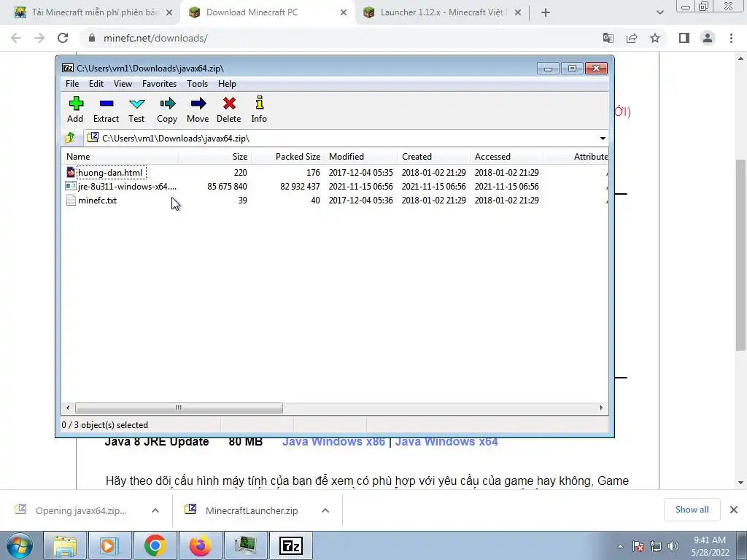
Task: Click the Chrome page vertical scrollbar
Action: pos(740,254)
